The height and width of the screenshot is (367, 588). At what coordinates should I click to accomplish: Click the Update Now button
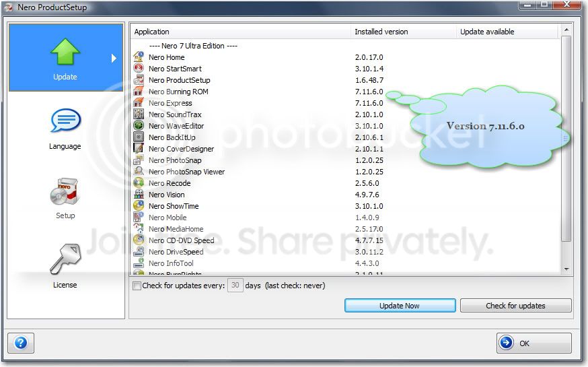click(400, 306)
